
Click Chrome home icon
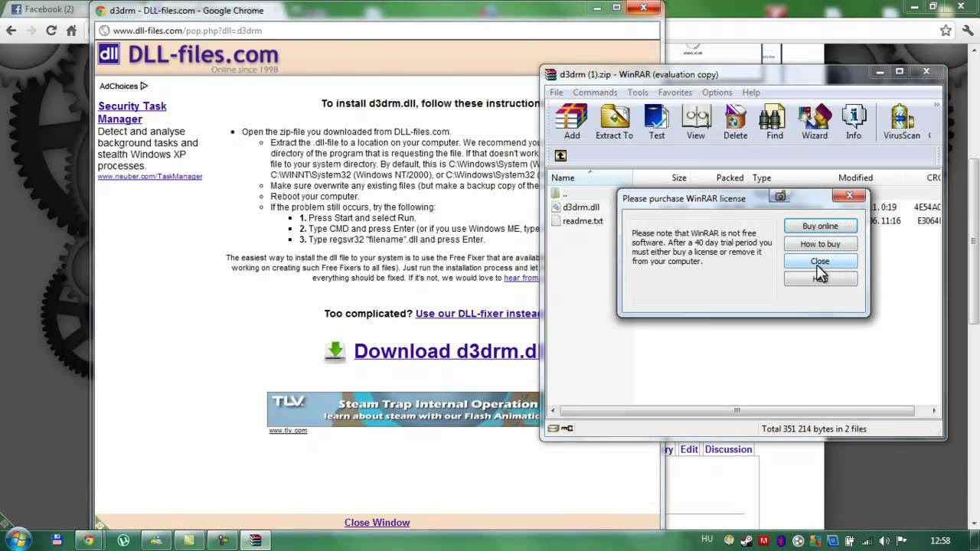point(71,31)
